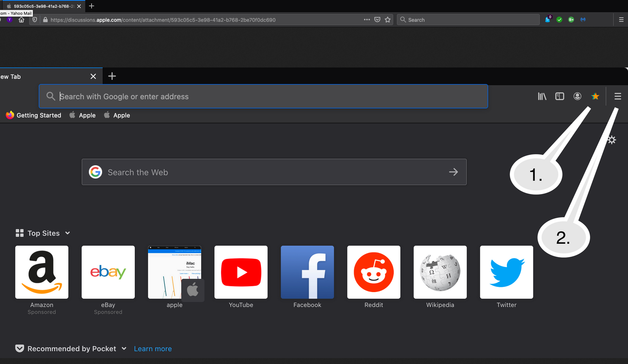
Task: Submit web search with the arrow icon
Action: 453,172
